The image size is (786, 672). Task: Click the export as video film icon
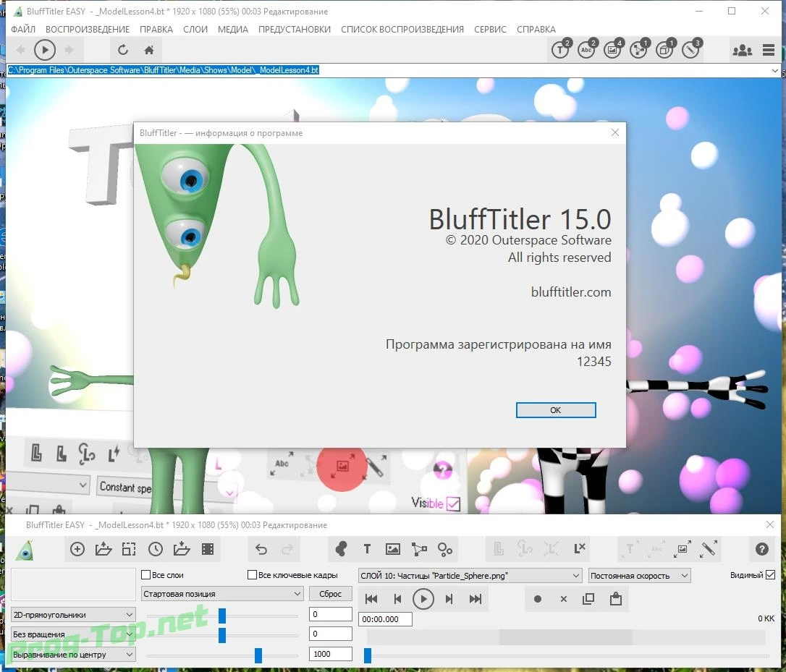tap(208, 549)
